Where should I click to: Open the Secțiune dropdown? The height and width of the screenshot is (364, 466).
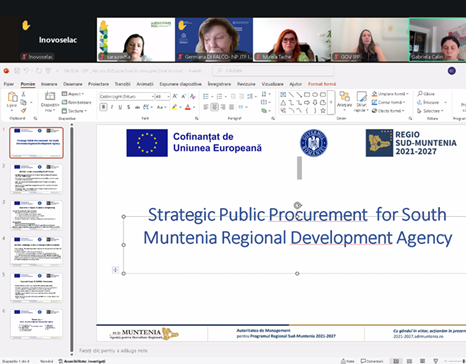point(74,111)
